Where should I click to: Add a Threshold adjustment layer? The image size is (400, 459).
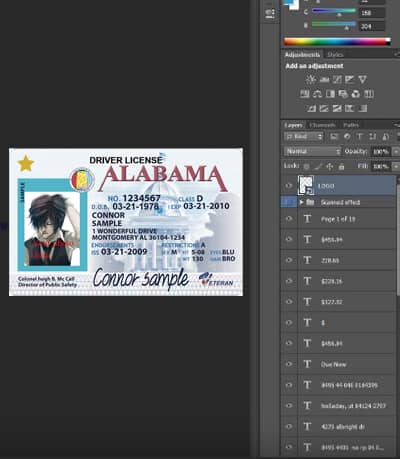pos(337,108)
